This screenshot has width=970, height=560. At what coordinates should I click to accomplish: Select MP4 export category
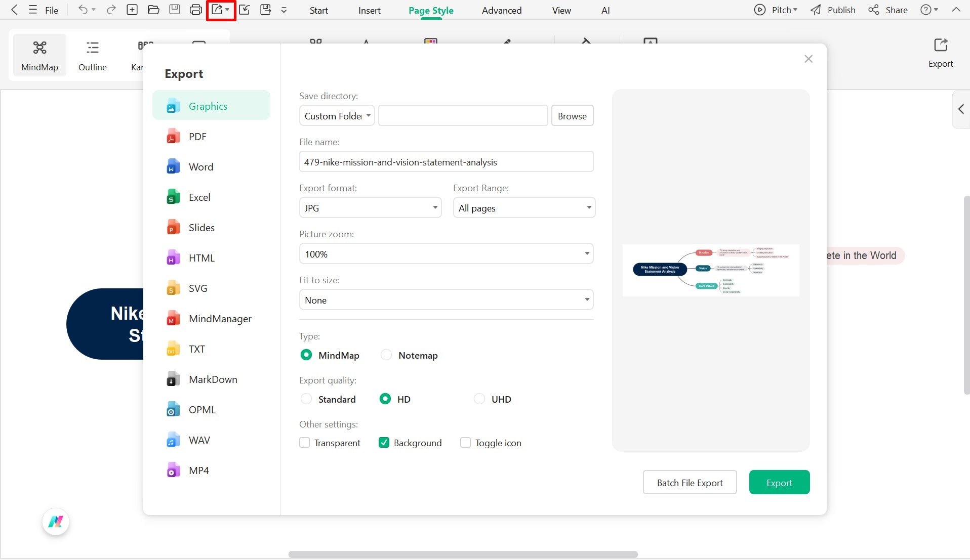tap(211, 470)
